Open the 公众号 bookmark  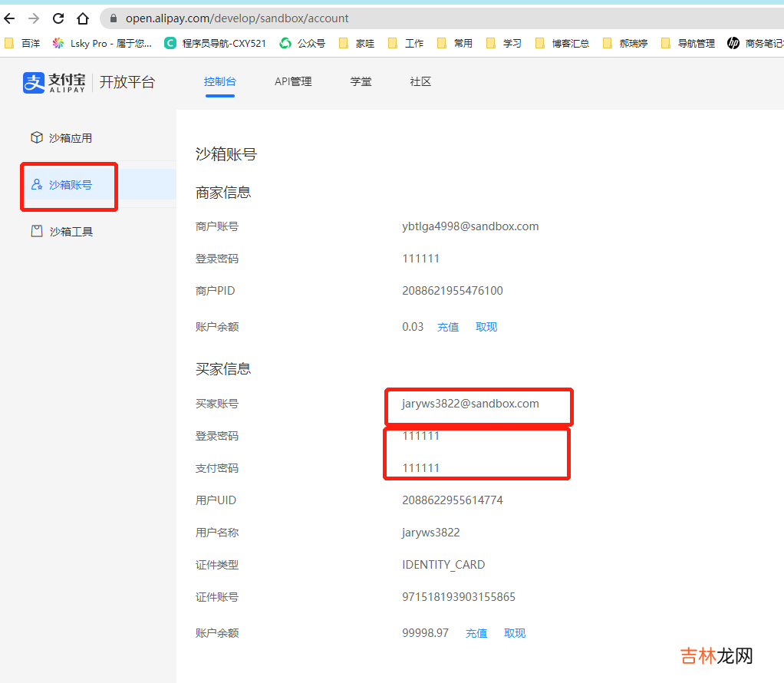[303, 44]
